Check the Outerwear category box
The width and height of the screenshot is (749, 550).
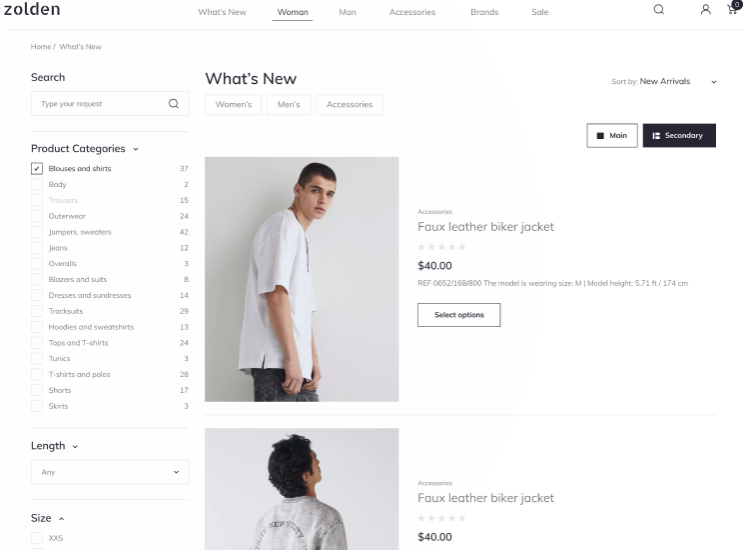click(37, 216)
